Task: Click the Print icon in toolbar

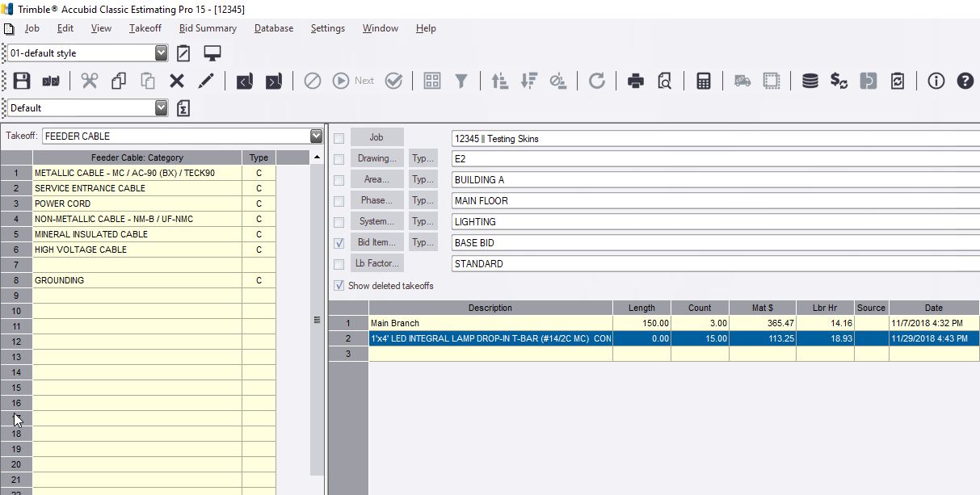Action: (636, 81)
